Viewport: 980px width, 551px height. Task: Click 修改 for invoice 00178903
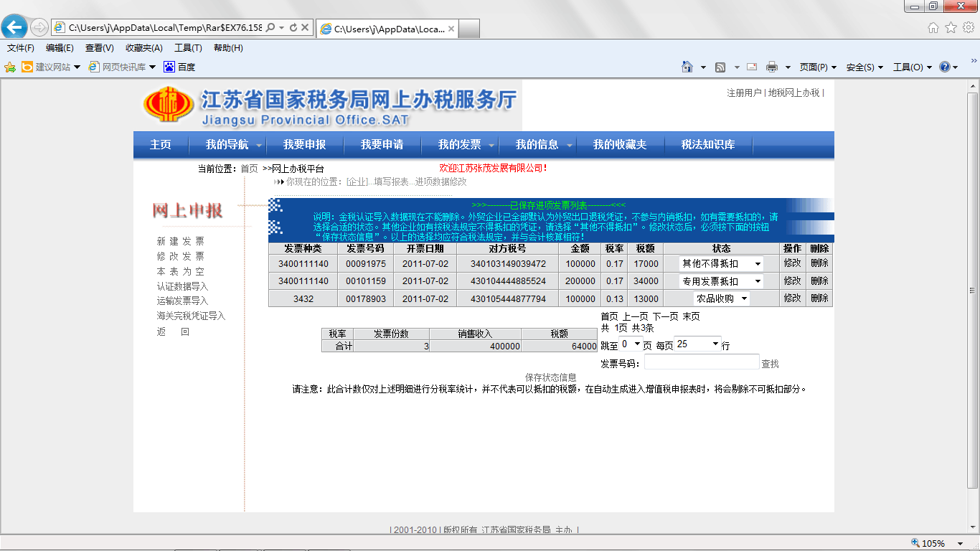793,298
